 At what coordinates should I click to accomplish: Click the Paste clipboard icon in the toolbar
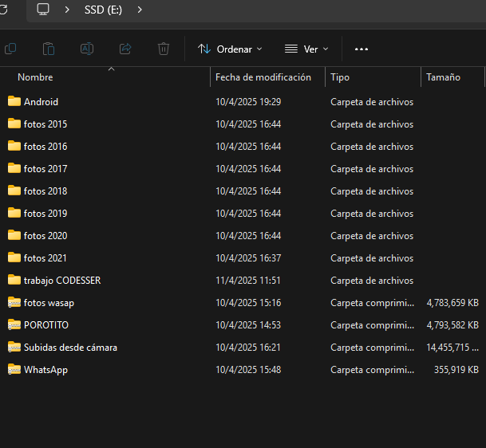tap(49, 49)
